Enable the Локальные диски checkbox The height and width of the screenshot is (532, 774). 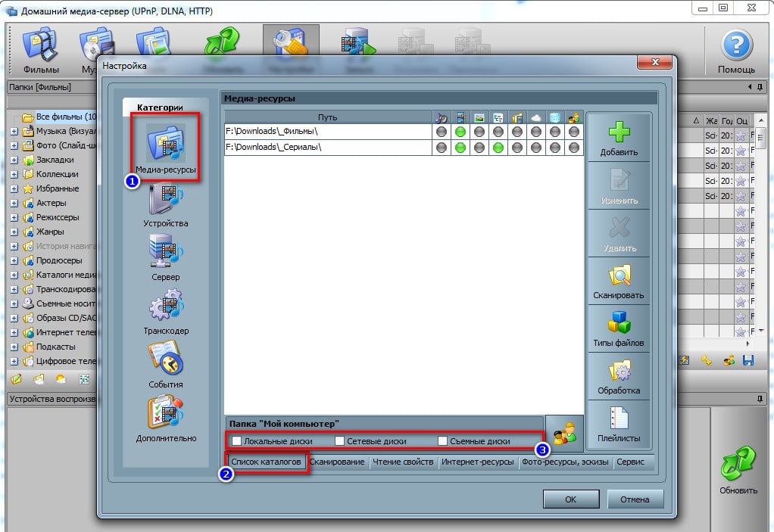point(237,441)
